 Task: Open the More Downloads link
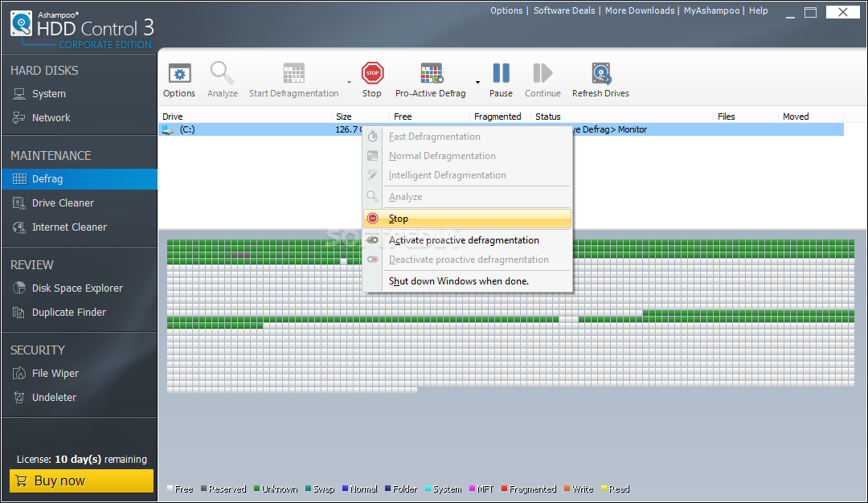[640, 10]
